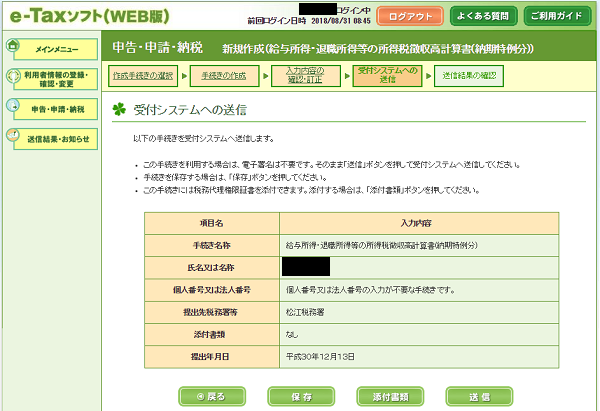
Task: Click the 氏名又は名称 row label
Action: click(212, 267)
